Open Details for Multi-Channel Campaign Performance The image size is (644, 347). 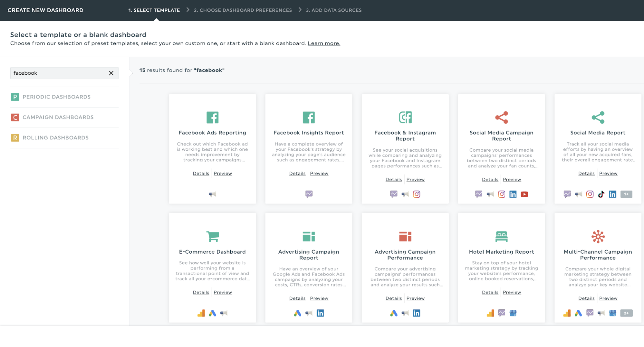(586, 298)
